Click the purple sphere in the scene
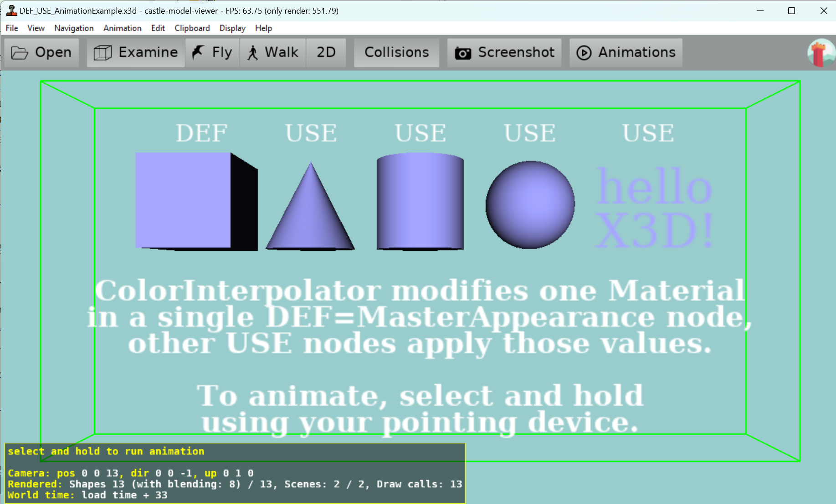The height and width of the screenshot is (504, 836). click(x=530, y=204)
